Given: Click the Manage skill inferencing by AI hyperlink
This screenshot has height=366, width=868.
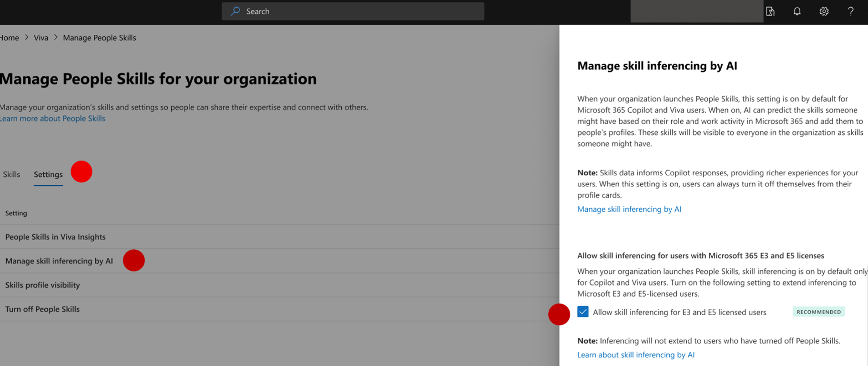Looking at the screenshot, I should click(629, 209).
